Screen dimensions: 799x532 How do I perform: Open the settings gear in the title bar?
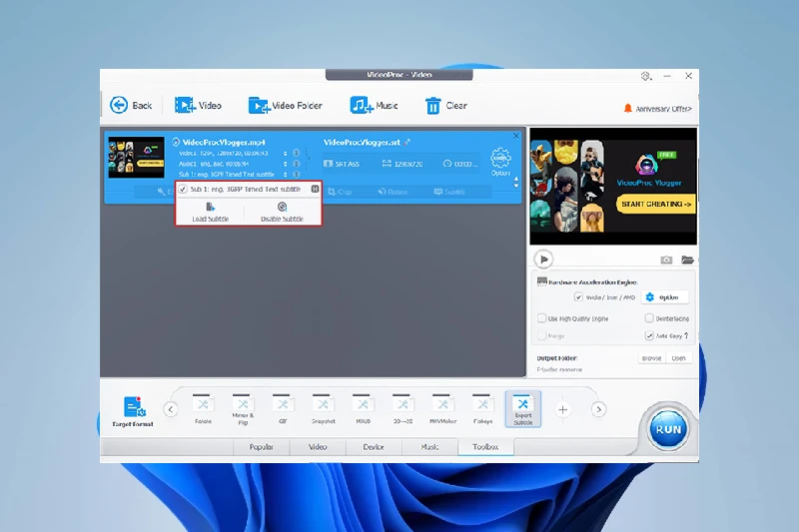pos(645,76)
